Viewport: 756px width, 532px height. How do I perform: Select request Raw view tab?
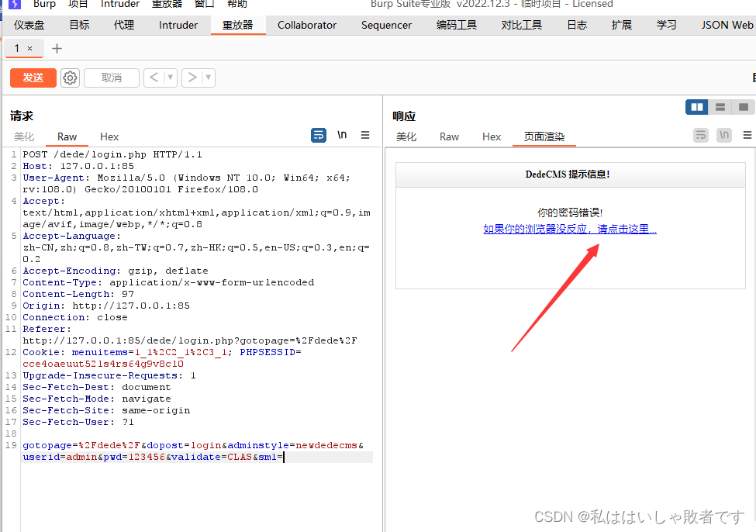click(67, 137)
